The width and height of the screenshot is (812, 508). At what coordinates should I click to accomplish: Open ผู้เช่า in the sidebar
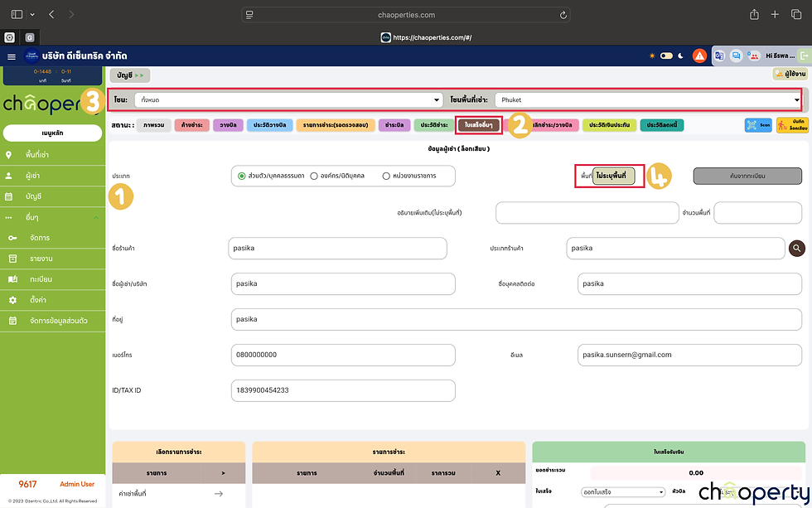[x=52, y=176]
